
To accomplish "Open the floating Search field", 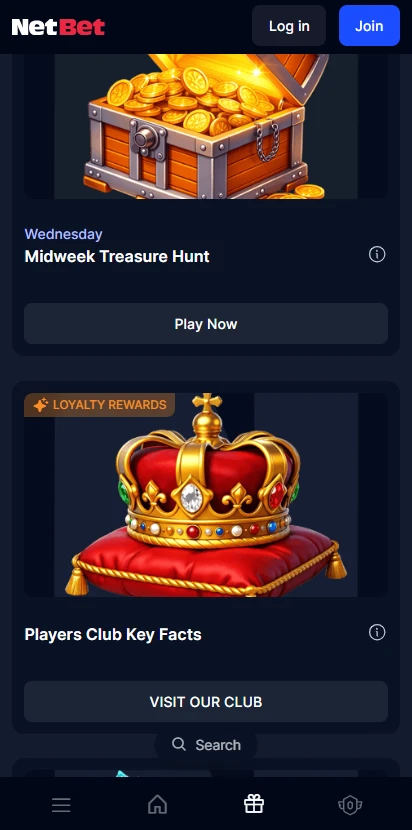I will click(x=206, y=745).
